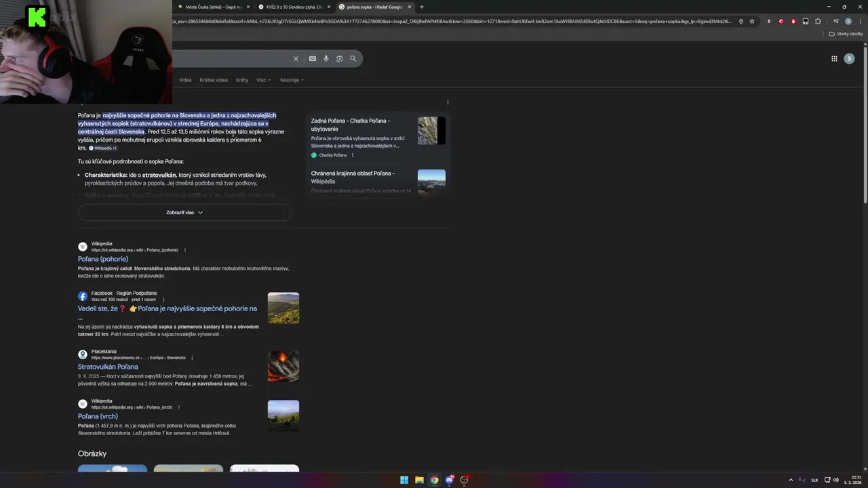Viewport: 868px width, 488px height.
Task: Click the PlaceMania volcano eruption thumbnail
Action: tap(283, 367)
